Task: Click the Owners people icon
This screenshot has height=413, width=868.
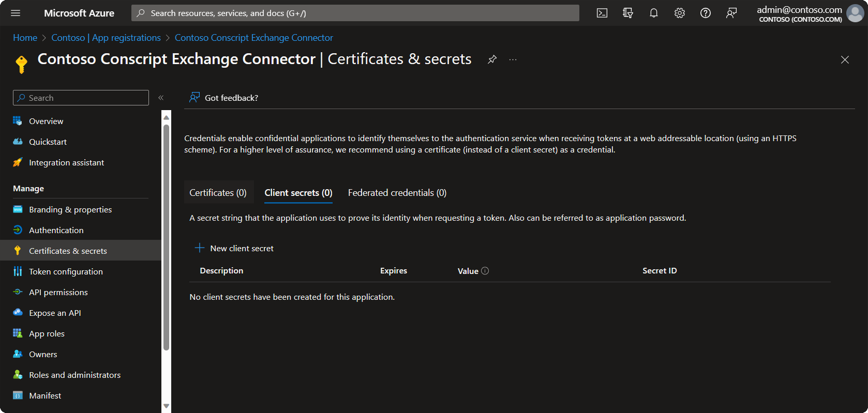Action: 18,354
